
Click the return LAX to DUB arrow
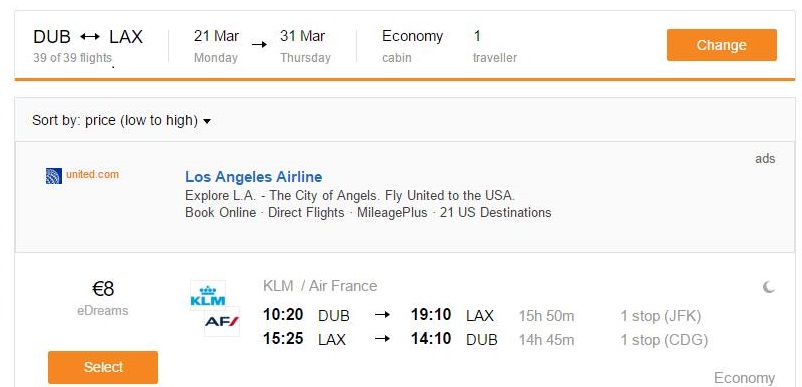[382, 339]
